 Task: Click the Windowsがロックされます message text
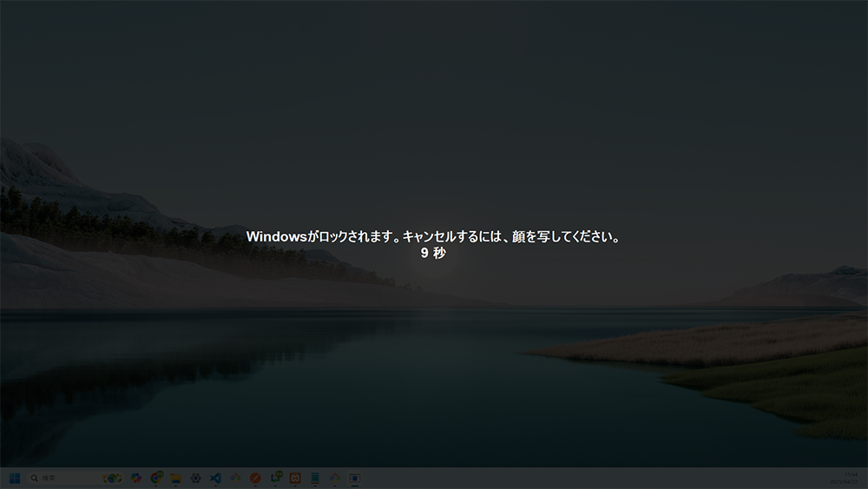(x=433, y=236)
